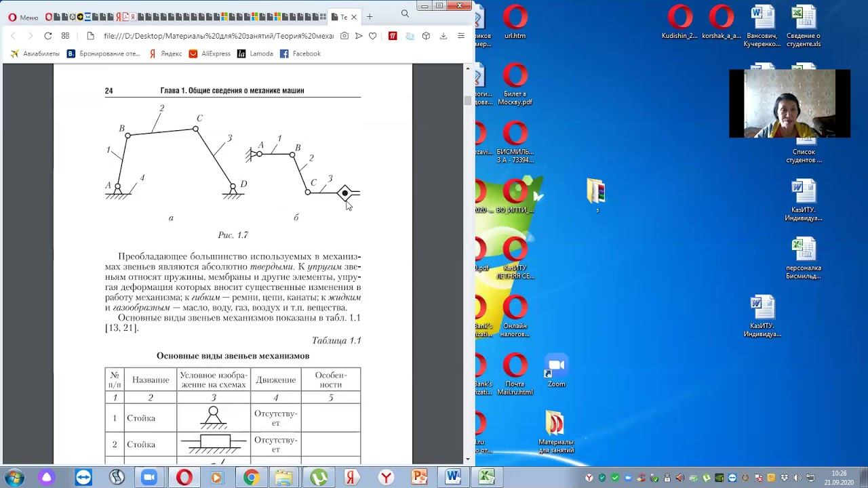This screenshot has height=488, width=868.
Task: Open the Speed Dial grid icon
Action: click(65, 36)
